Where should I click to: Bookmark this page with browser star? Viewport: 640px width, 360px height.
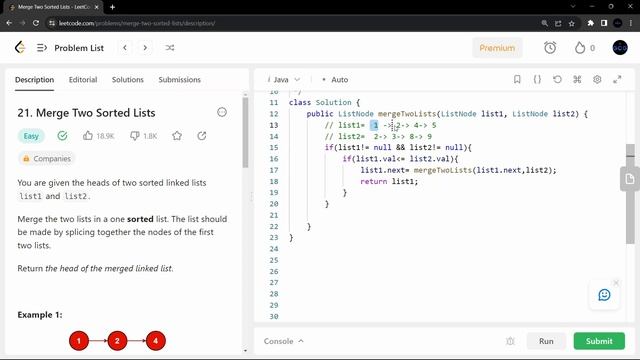(x=571, y=23)
